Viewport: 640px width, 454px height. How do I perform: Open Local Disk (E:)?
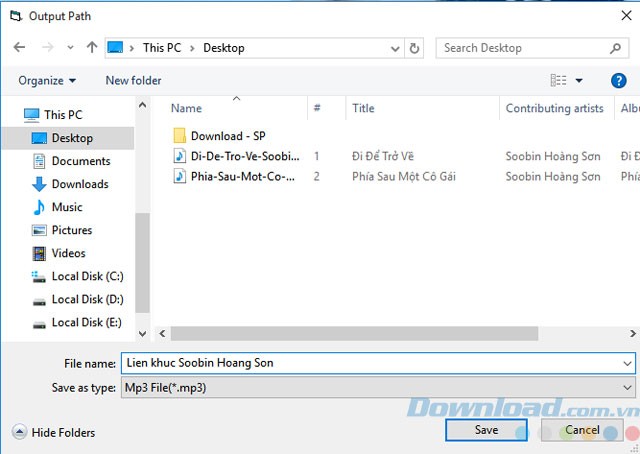[87, 323]
